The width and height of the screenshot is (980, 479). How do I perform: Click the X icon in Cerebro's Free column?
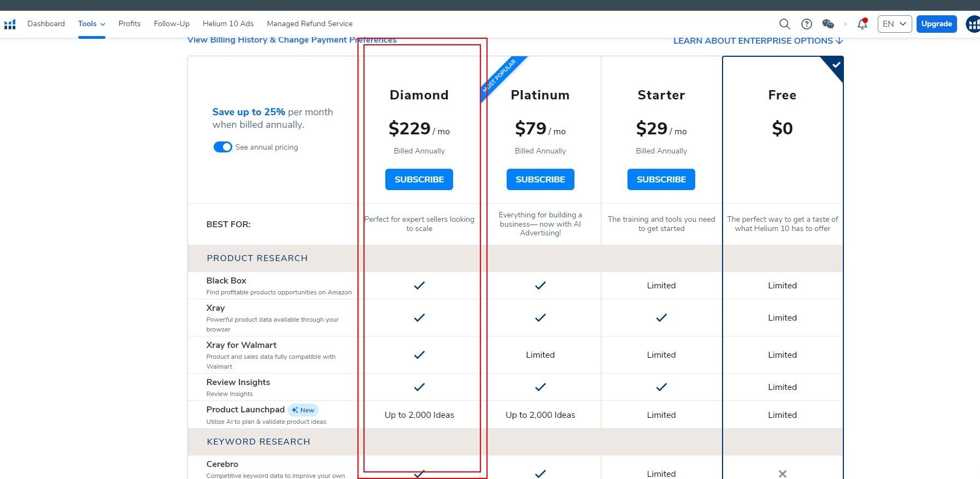click(782, 474)
